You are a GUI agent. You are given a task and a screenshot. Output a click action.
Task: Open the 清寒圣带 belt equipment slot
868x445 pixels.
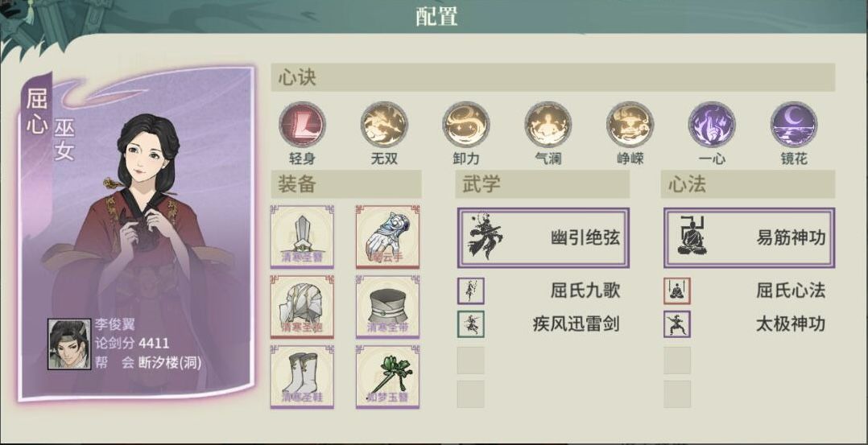(387, 306)
